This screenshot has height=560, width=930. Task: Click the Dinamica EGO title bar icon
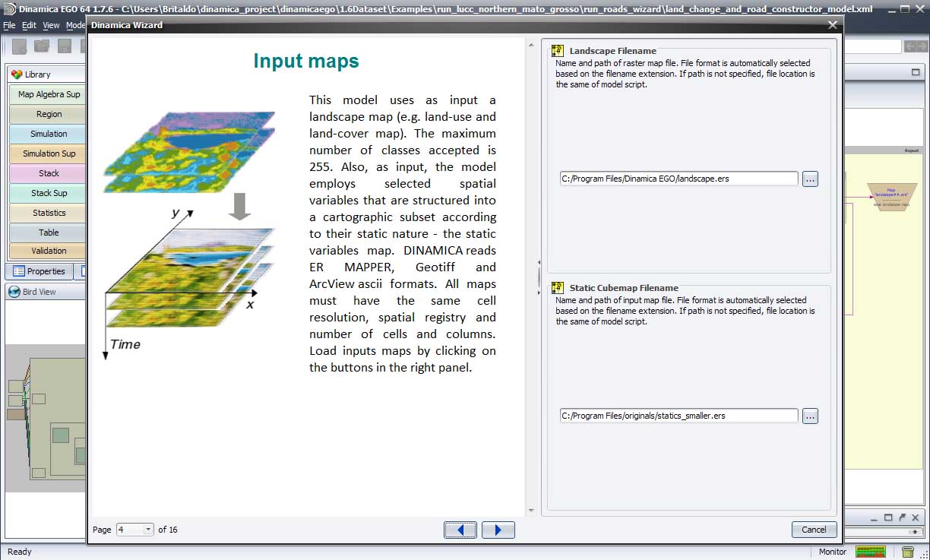pyautogui.click(x=8, y=8)
